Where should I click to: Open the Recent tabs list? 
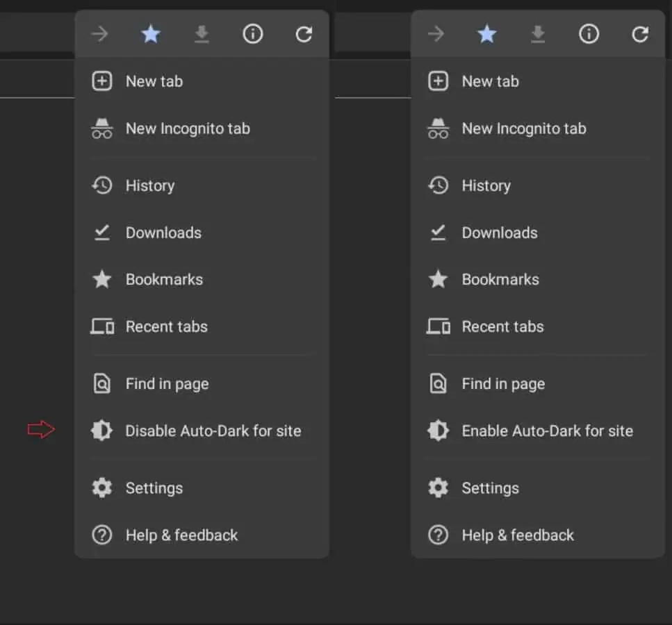coord(167,326)
